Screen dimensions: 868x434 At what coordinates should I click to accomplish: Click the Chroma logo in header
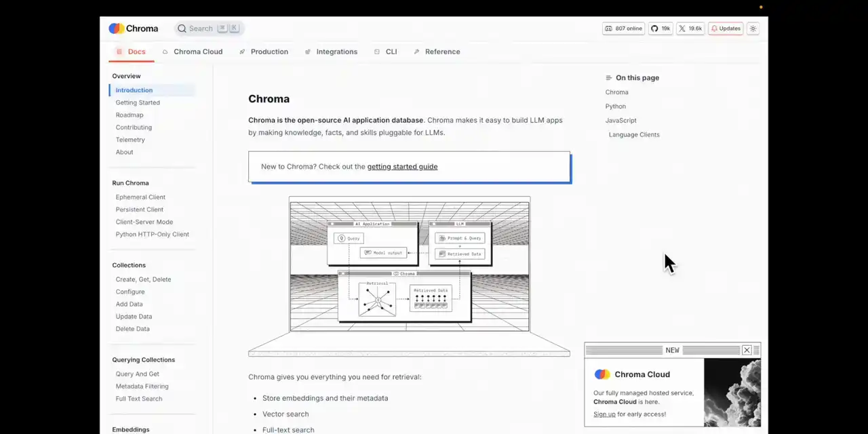click(134, 28)
